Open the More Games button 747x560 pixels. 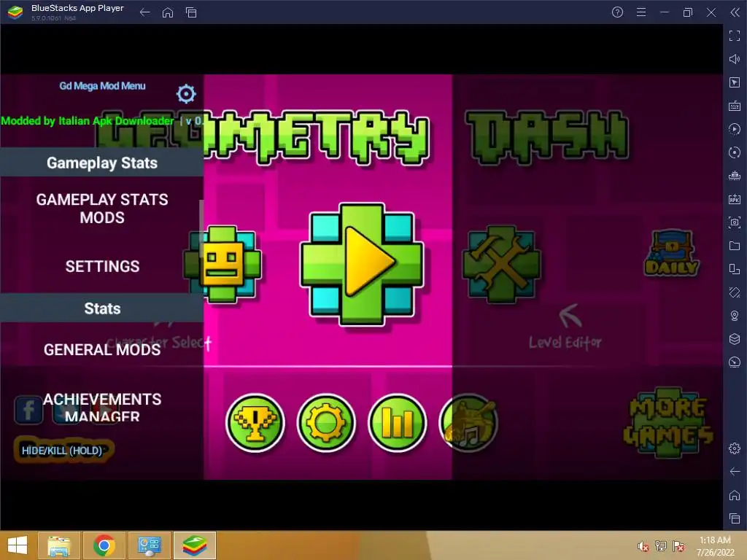(668, 423)
